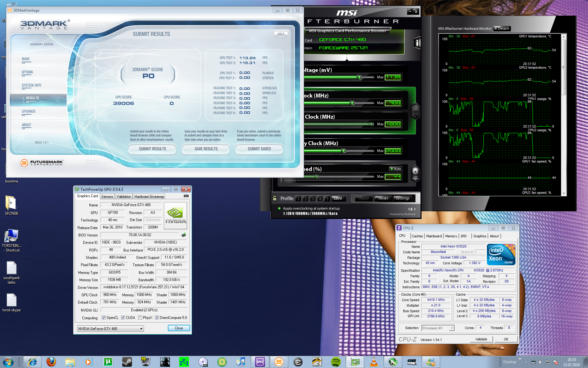588x368 pixels.
Task: Click the core voltage slider handle
Action: tap(360, 77)
